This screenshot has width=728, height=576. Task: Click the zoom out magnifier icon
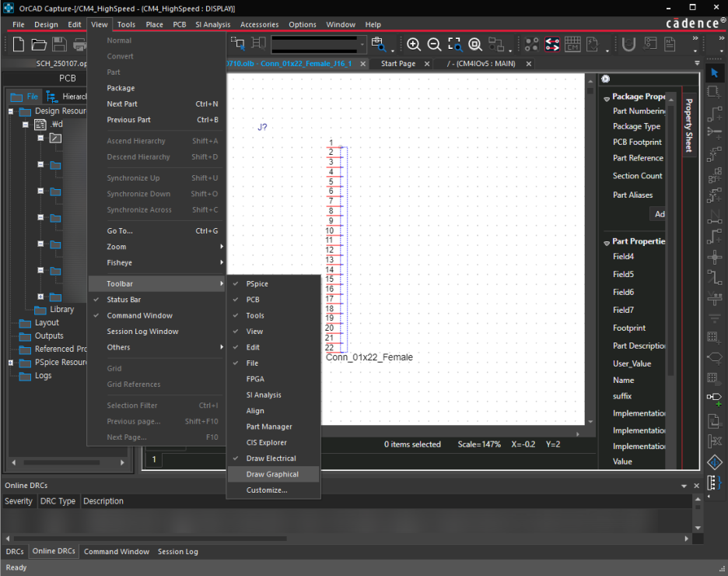tap(434, 44)
